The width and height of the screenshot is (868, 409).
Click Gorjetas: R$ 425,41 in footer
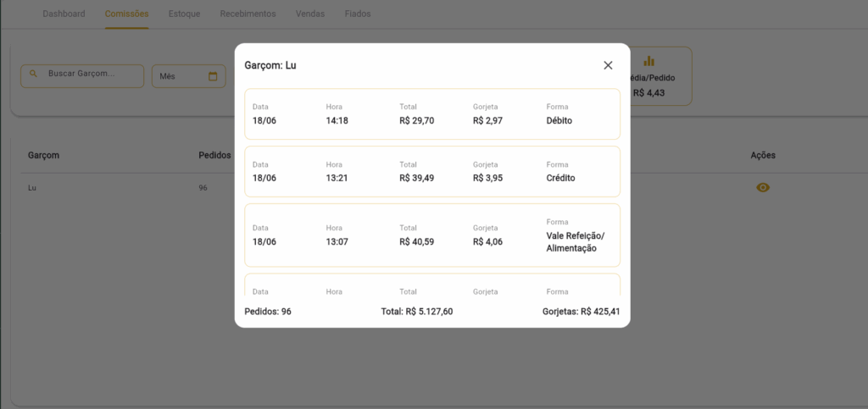[x=581, y=311]
